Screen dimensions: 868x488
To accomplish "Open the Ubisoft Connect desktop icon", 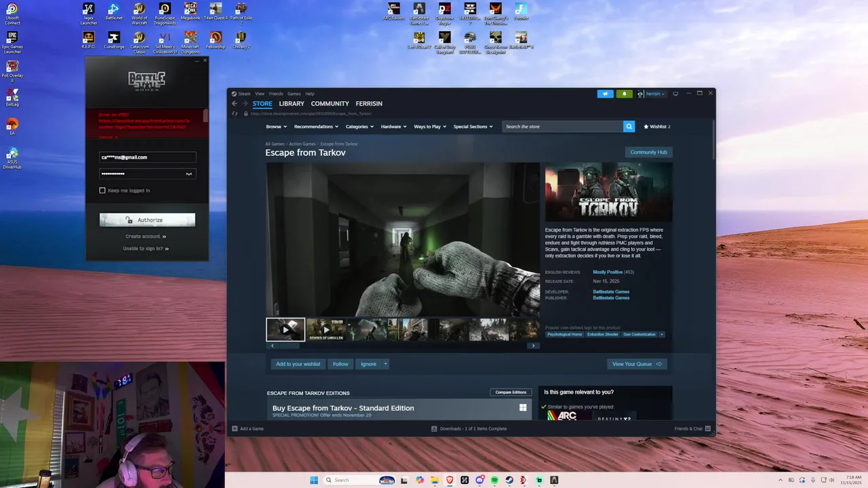I will coord(12,14).
